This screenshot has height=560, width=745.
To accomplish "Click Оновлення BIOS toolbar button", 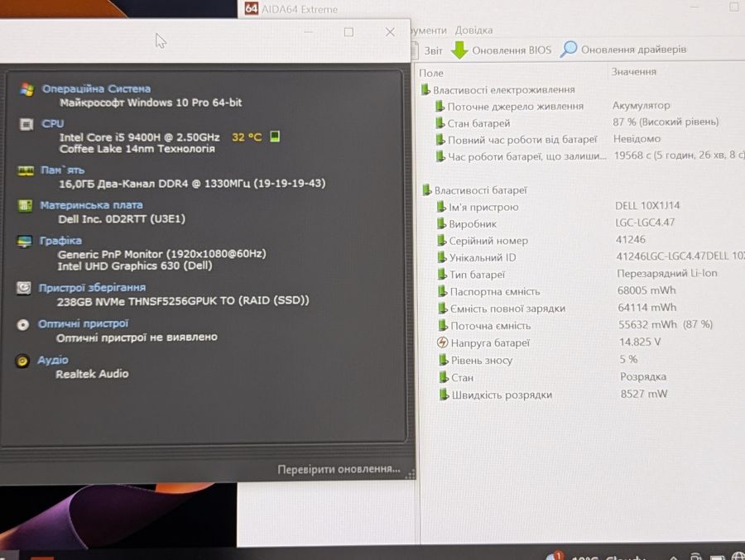I will tap(502, 50).
